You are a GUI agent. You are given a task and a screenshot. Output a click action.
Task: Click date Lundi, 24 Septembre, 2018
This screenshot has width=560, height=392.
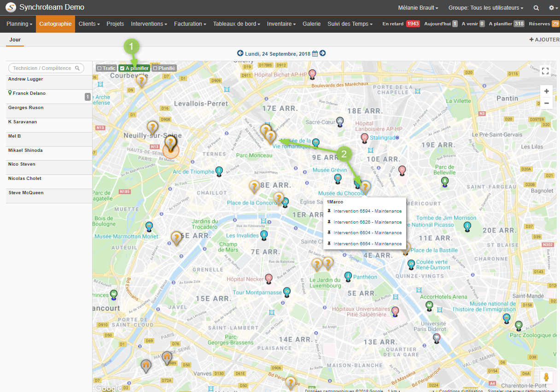(x=278, y=53)
